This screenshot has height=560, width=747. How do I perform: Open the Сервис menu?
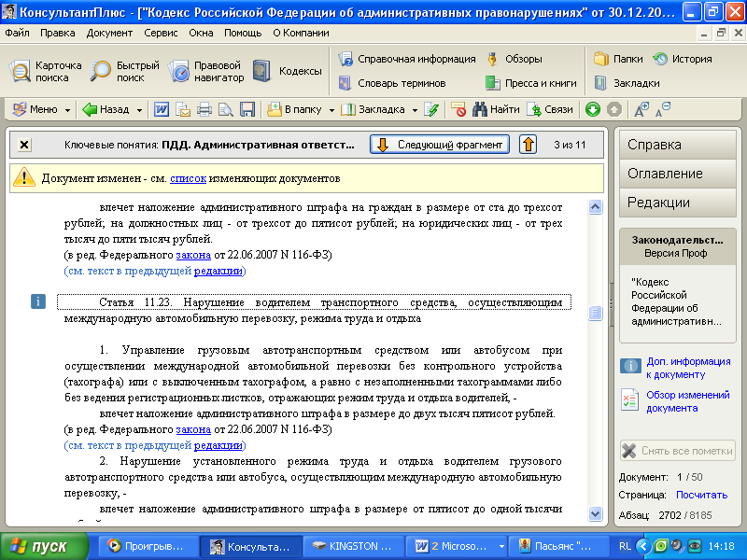point(161,33)
